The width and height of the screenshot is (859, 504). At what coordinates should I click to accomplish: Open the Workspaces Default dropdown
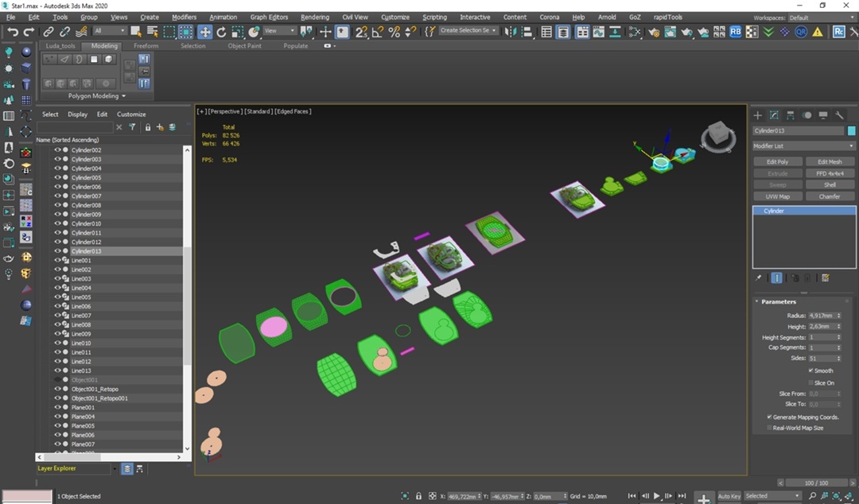click(822, 17)
